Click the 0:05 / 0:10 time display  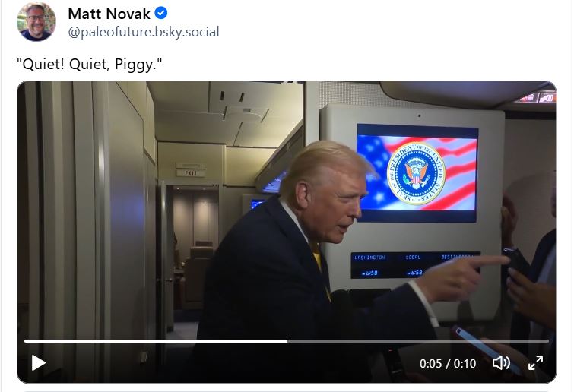448,364
